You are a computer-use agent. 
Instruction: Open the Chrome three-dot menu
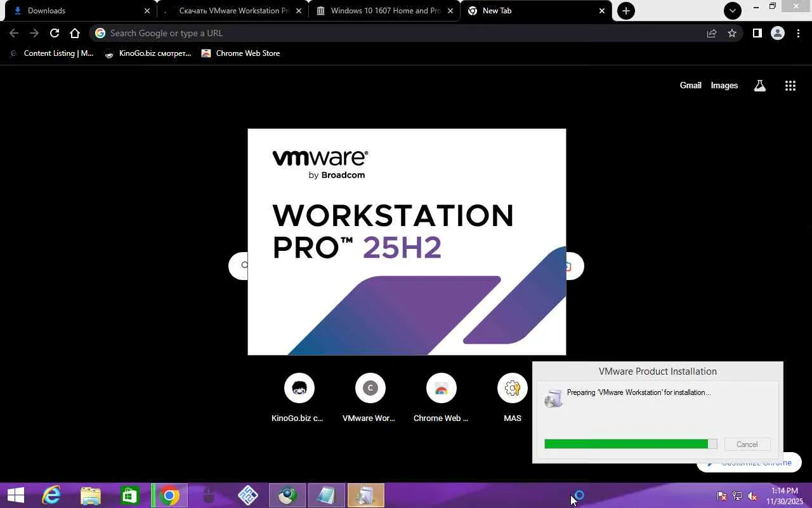click(798, 33)
